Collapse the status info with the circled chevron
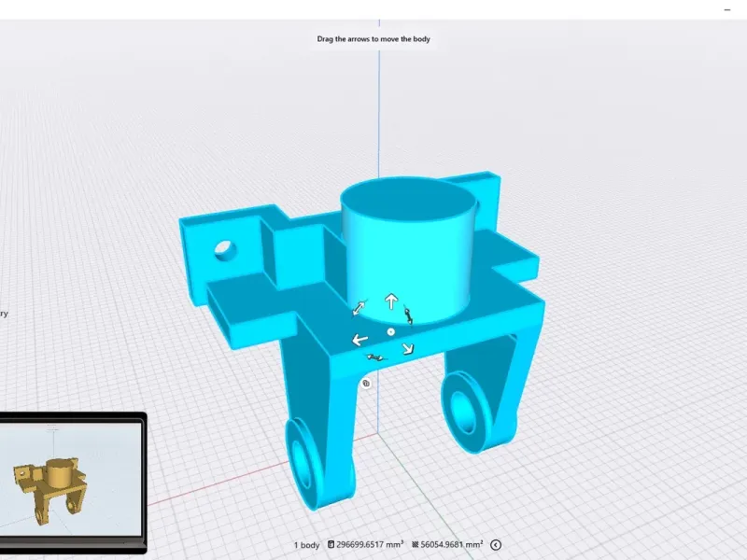The image size is (747, 560). (496, 545)
